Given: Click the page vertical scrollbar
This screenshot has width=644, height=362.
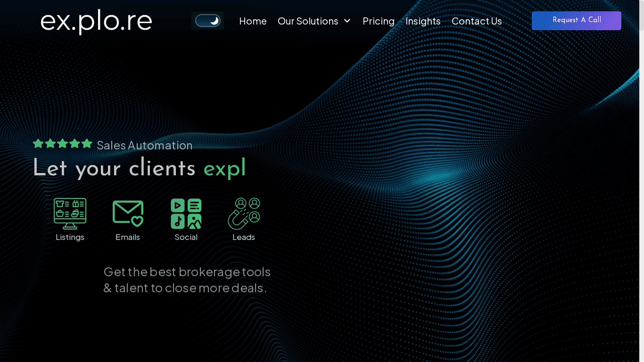Looking at the screenshot, I should pos(642,181).
